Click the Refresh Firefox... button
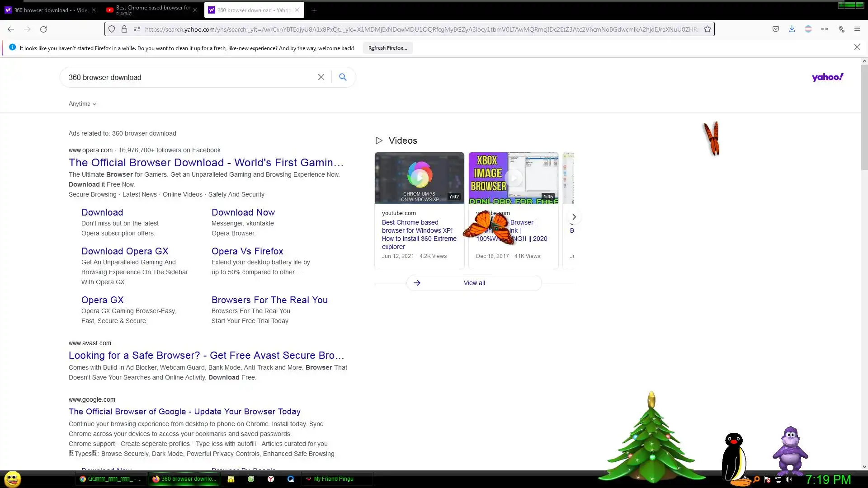This screenshot has height=488, width=868. pos(387,48)
